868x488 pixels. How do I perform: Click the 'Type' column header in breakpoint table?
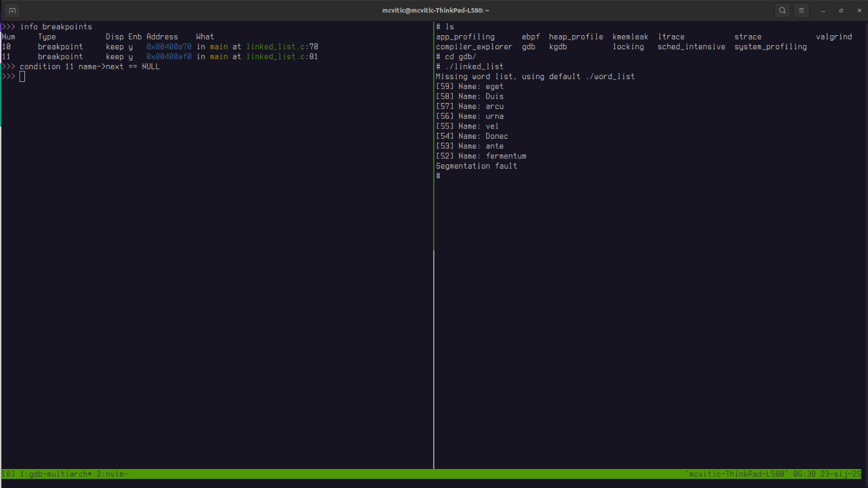47,37
